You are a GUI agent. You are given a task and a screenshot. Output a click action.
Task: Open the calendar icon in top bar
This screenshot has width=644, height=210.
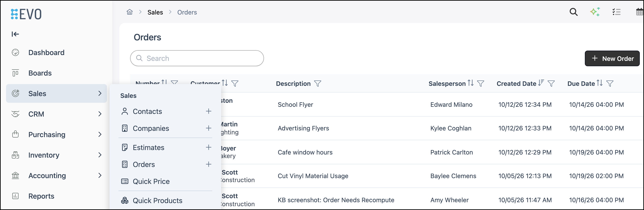(x=640, y=12)
